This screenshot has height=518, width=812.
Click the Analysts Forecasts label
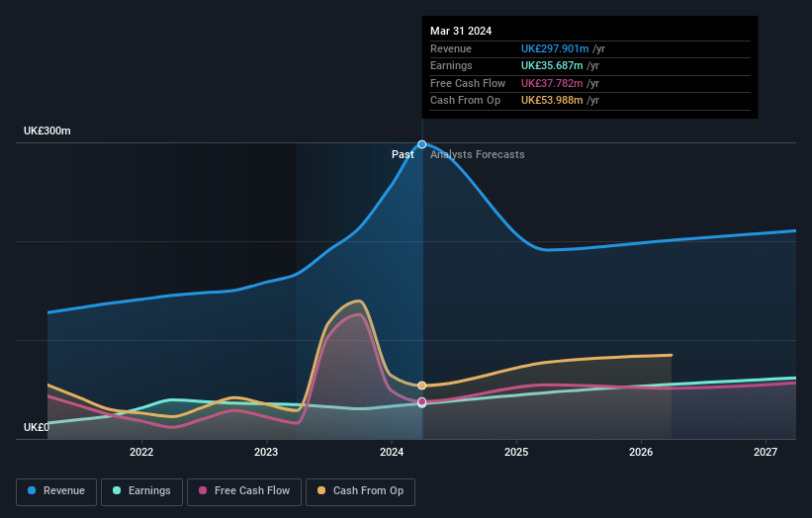tap(478, 155)
